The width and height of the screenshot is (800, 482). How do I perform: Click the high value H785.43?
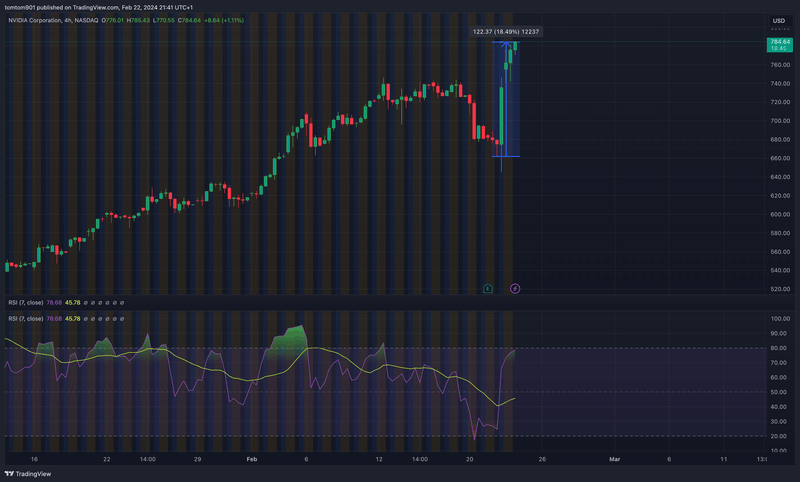point(138,20)
